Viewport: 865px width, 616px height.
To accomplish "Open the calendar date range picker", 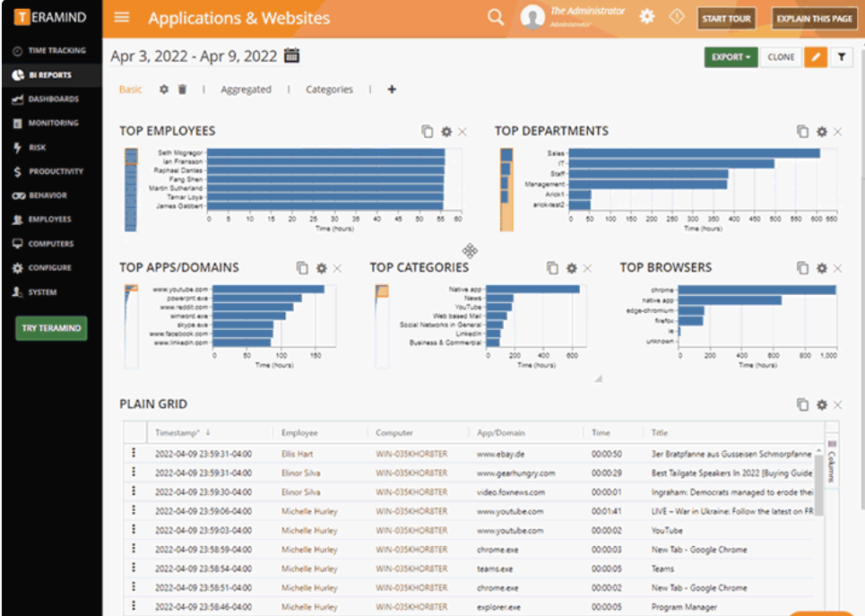I will (x=291, y=56).
